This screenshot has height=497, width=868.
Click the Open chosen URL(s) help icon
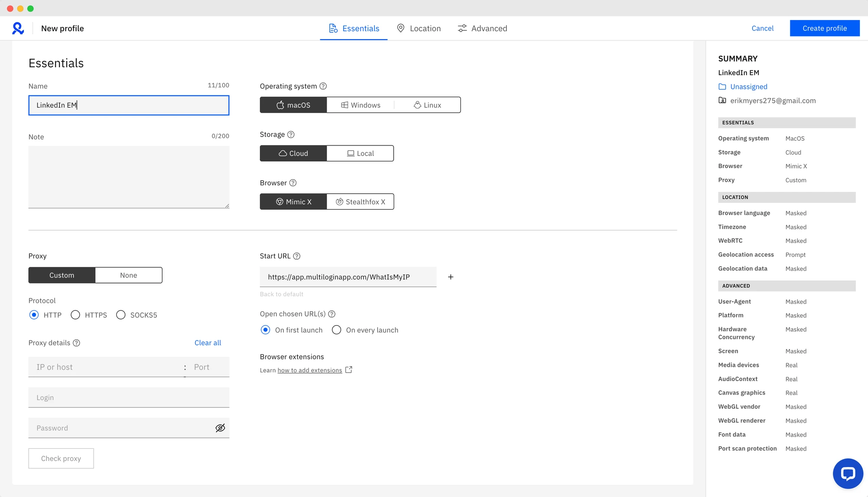pos(332,314)
